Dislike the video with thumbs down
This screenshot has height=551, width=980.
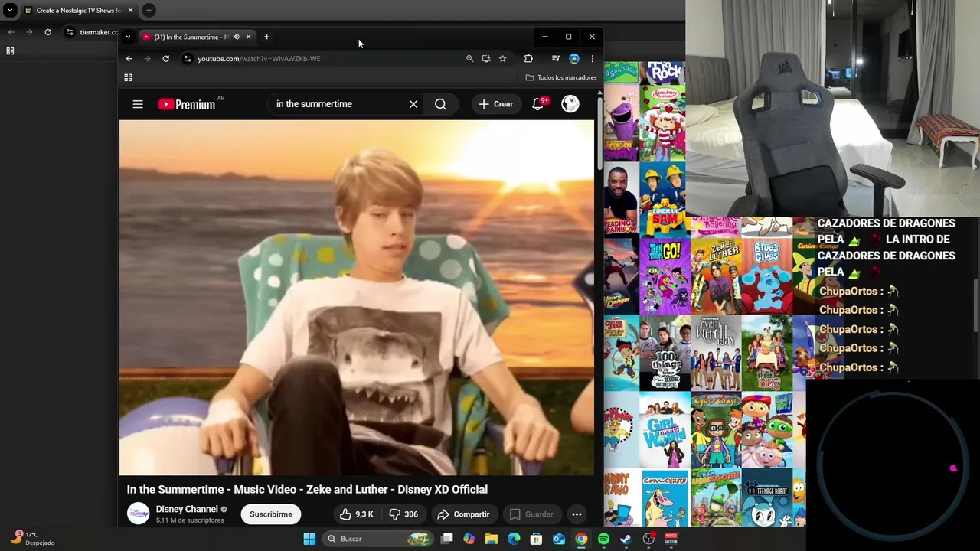[x=403, y=514]
